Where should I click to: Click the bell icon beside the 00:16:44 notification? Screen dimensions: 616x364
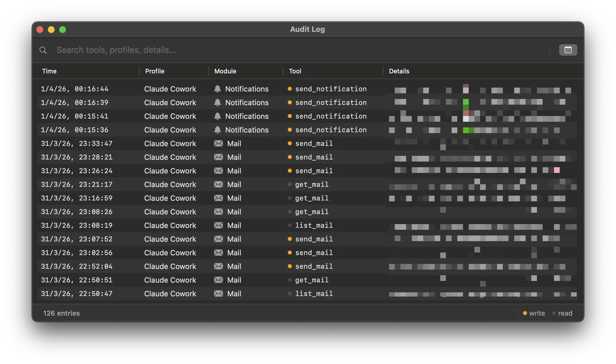tap(217, 89)
